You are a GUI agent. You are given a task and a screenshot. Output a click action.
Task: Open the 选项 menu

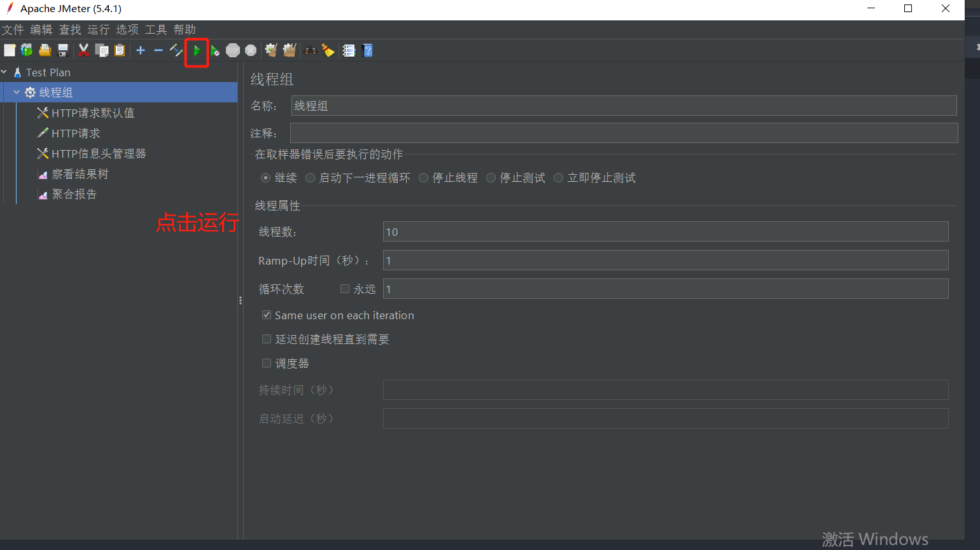(x=127, y=30)
